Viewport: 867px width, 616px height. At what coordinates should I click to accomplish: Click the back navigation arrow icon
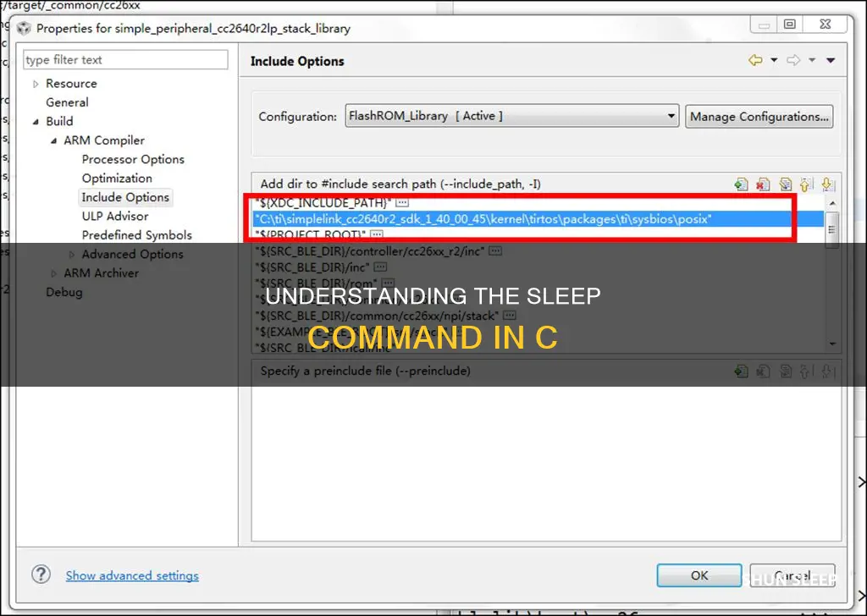tap(755, 60)
